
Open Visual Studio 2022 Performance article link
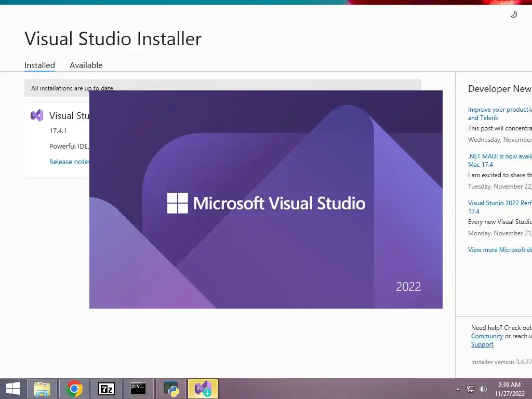pyautogui.click(x=500, y=207)
